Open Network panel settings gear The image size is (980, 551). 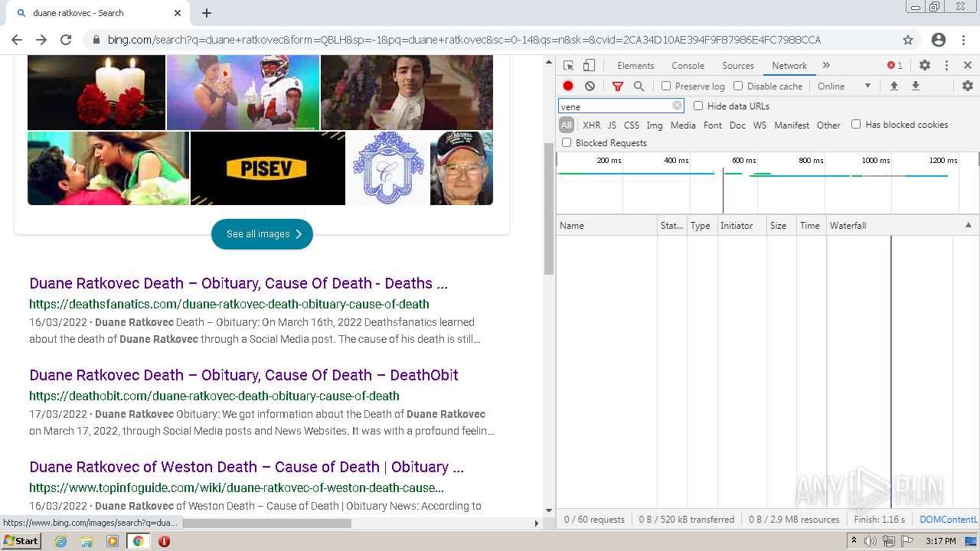[x=968, y=86]
